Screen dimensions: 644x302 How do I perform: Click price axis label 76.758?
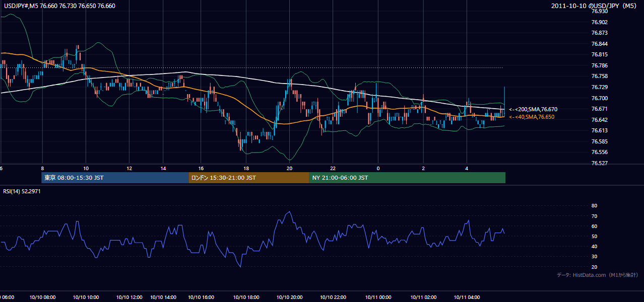600,77
